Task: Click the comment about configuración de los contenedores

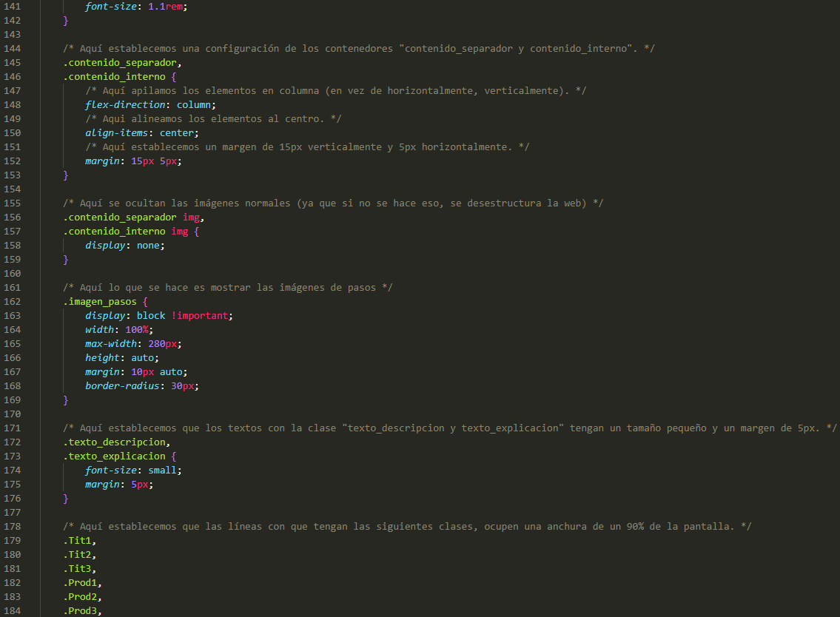Action: [x=359, y=49]
